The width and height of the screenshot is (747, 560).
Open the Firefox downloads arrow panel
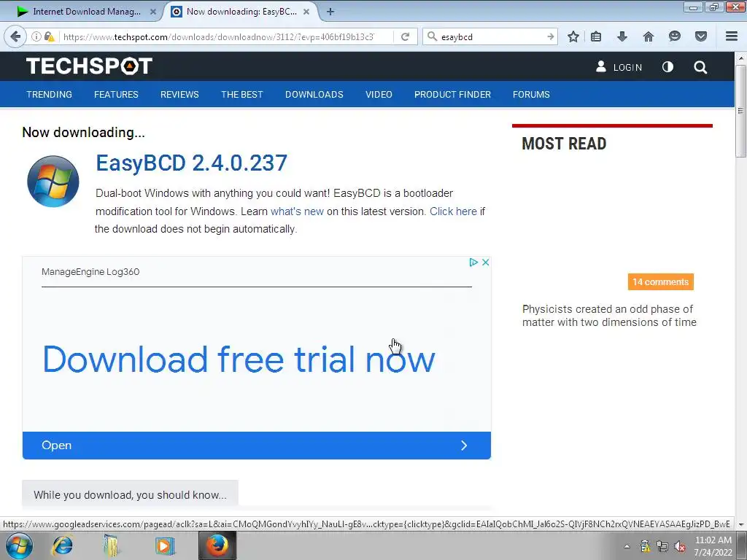pyautogui.click(x=622, y=36)
